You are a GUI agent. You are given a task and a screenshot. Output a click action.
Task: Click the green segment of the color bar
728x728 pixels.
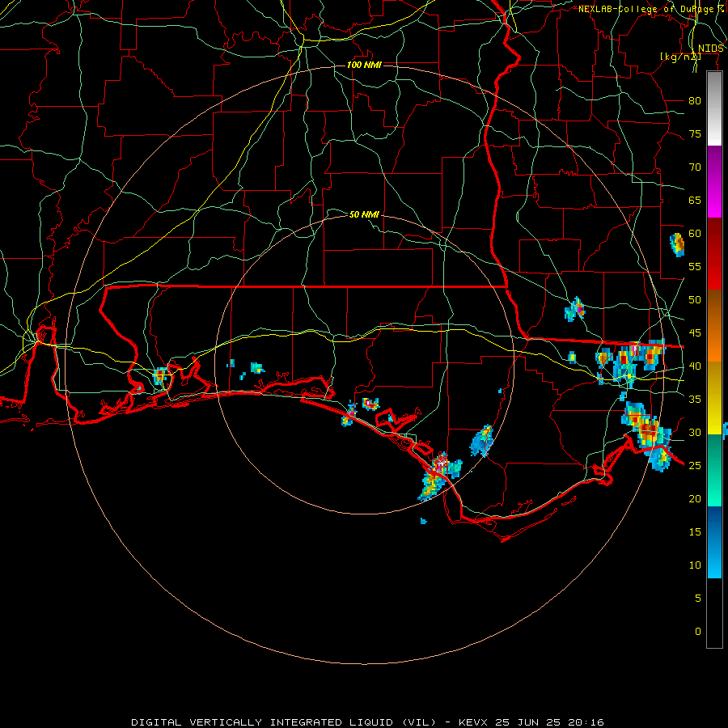coord(714,470)
